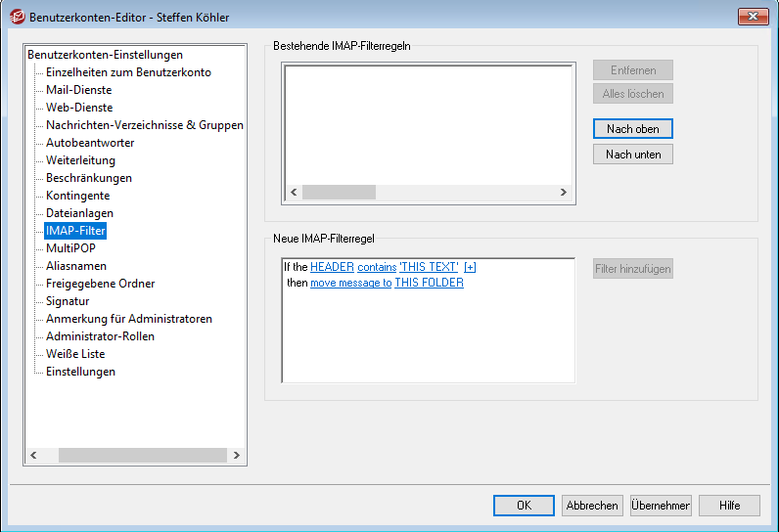Confirm the dialog with OK
Viewport: 779px width, 532px height.
pos(524,506)
